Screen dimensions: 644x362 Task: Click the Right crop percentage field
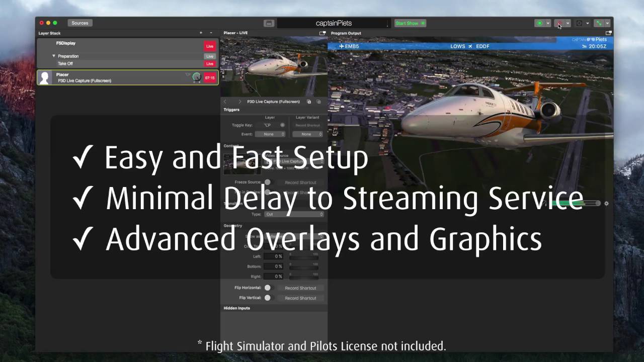(274, 277)
